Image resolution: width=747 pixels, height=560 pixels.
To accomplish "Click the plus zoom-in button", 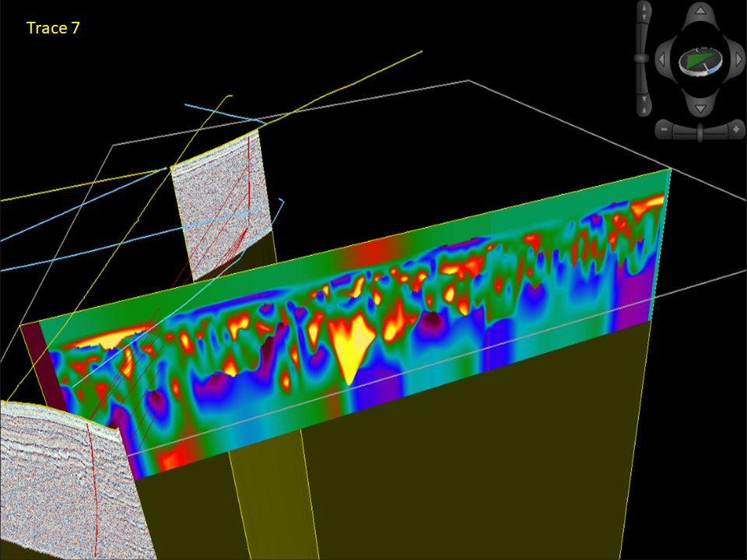I will point(737,130).
